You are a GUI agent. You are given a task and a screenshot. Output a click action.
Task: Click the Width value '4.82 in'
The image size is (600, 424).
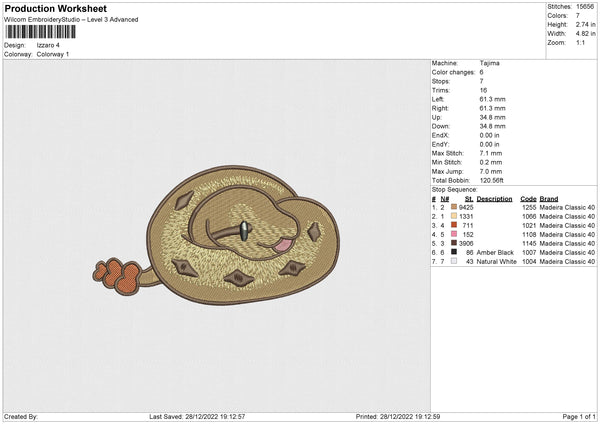(585, 34)
